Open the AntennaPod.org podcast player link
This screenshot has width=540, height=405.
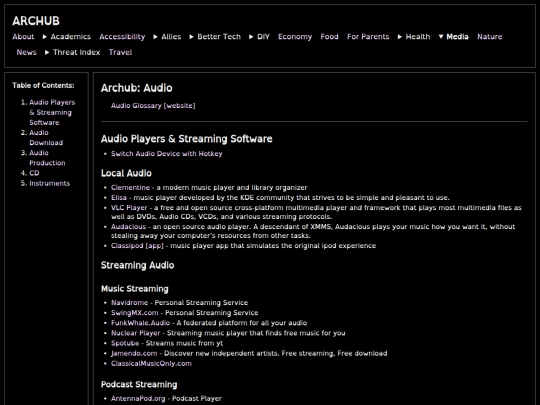(138, 398)
